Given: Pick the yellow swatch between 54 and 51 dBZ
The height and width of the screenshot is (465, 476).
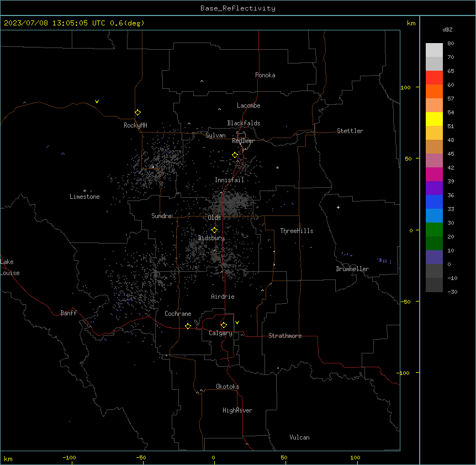Looking at the screenshot, I should pos(434,119).
